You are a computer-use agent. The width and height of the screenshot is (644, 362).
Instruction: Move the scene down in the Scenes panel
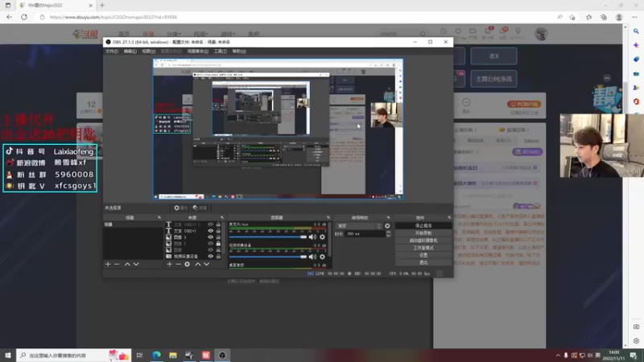coord(136,265)
